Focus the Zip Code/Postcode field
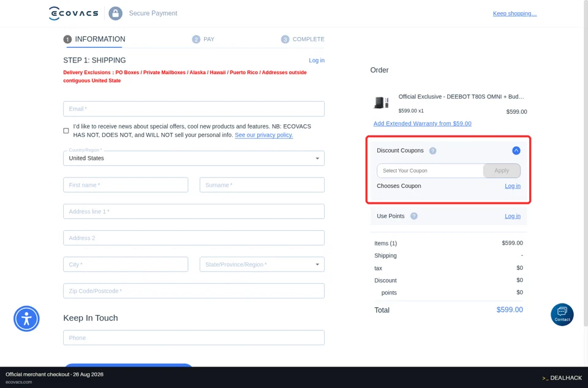 point(194,291)
